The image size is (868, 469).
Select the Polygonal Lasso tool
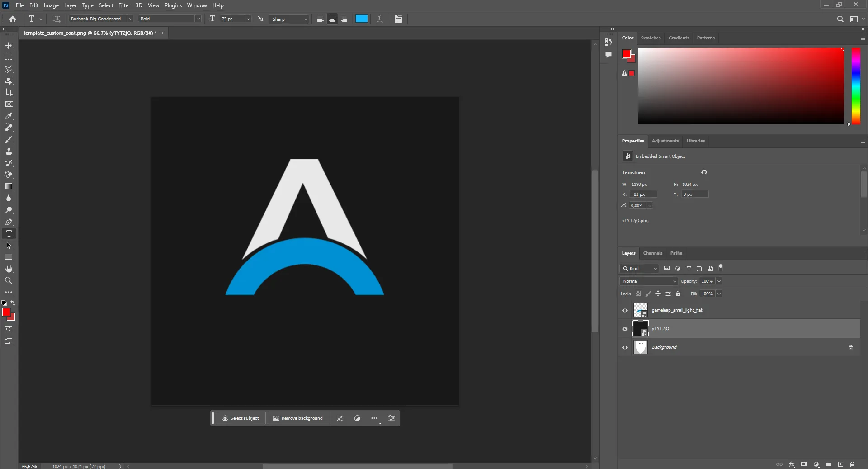9,69
